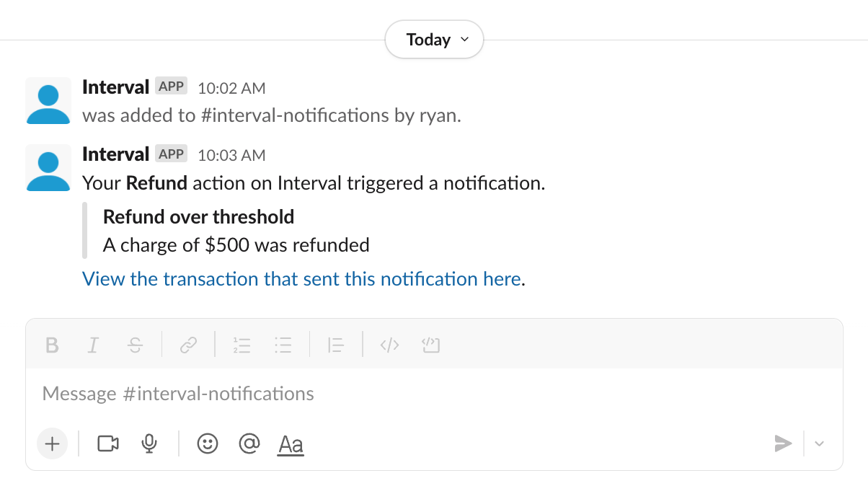This screenshot has height=499, width=868.
Task: Insert a code block
Action: 430,345
